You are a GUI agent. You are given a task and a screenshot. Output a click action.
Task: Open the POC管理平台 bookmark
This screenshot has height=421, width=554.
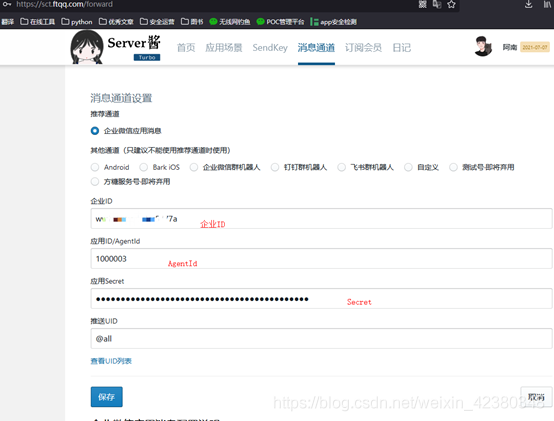[x=280, y=22]
